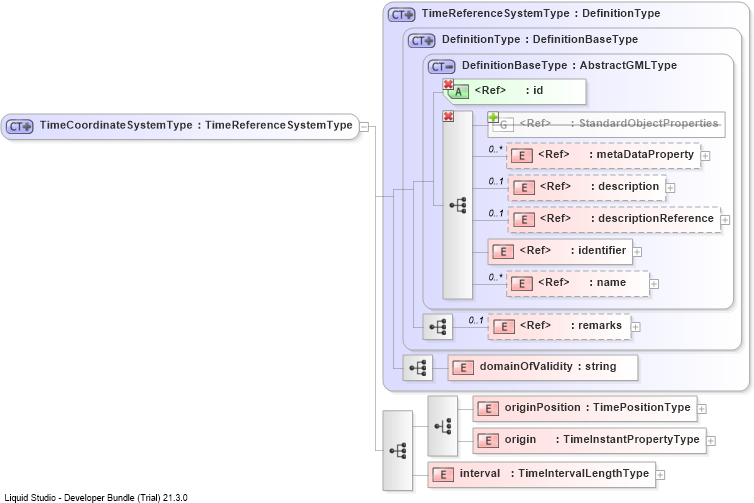Expand the originPosition element
The height and width of the screenshot is (503, 754).
pos(702,409)
